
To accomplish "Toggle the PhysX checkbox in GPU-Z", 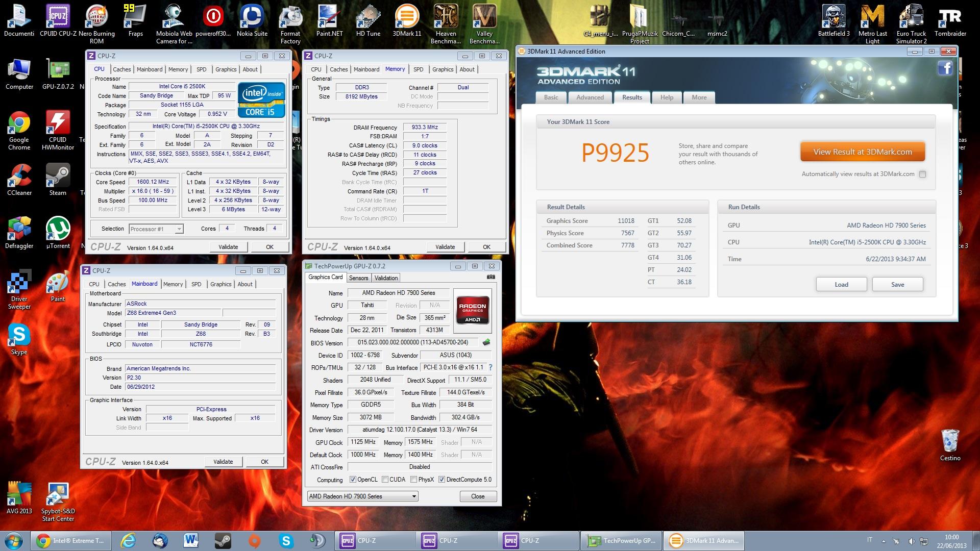I will [414, 480].
